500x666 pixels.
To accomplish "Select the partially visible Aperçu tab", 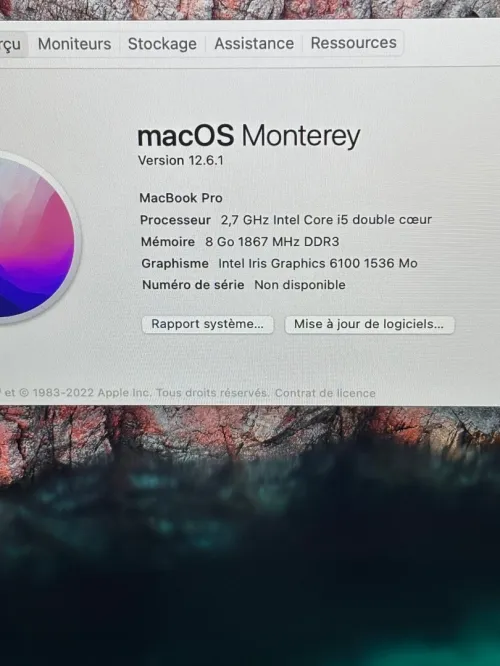I will point(12,44).
